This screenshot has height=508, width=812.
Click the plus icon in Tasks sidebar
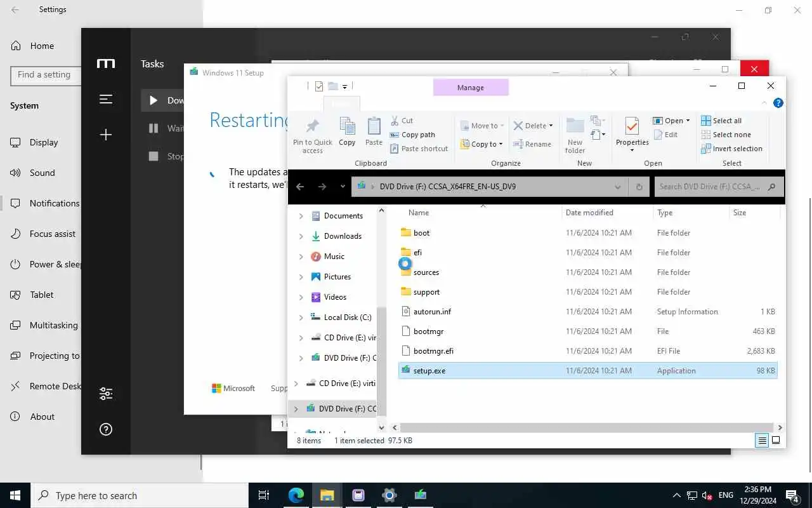[x=106, y=135]
